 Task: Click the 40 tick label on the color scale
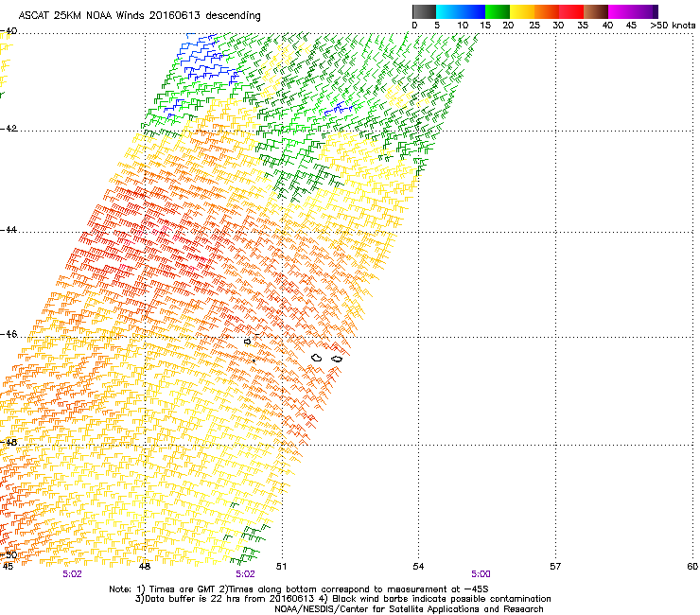607,26
